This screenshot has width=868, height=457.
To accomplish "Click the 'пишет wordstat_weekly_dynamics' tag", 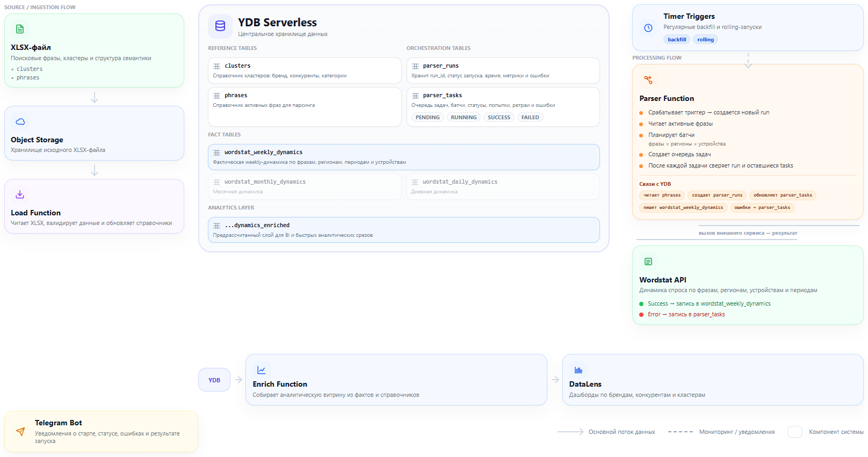I will [683, 207].
